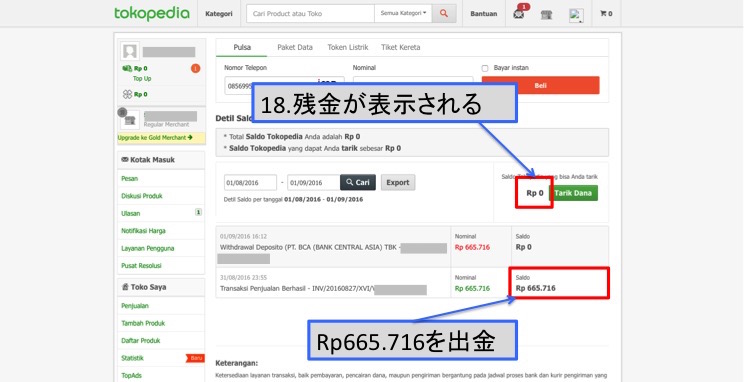Open Tambah Produk link
This screenshot has width=750, height=382.
tap(143, 323)
